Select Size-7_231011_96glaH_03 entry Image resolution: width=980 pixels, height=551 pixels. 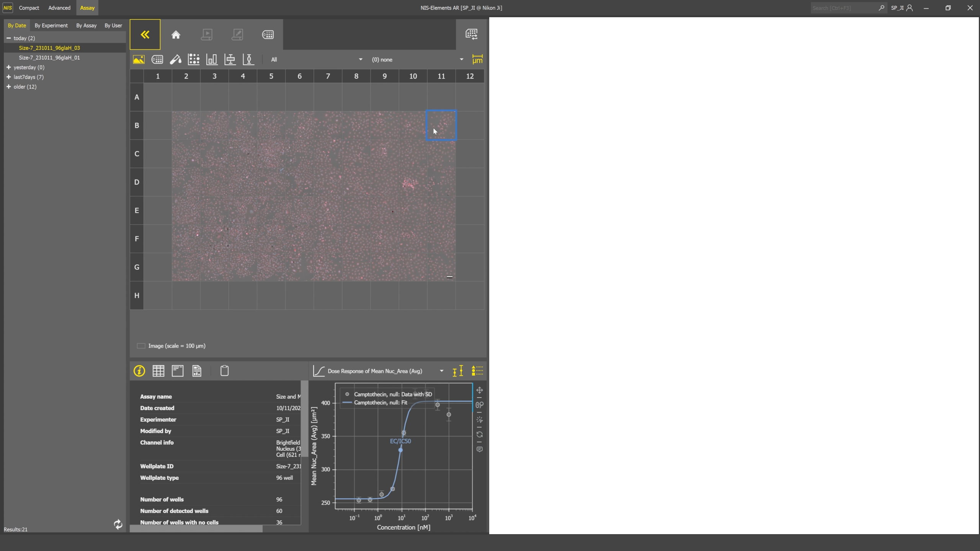tap(49, 48)
